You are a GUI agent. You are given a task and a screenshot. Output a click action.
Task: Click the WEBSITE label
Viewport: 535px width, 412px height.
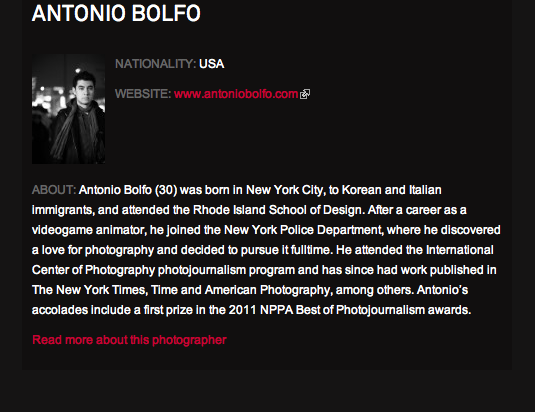[143, 94]
